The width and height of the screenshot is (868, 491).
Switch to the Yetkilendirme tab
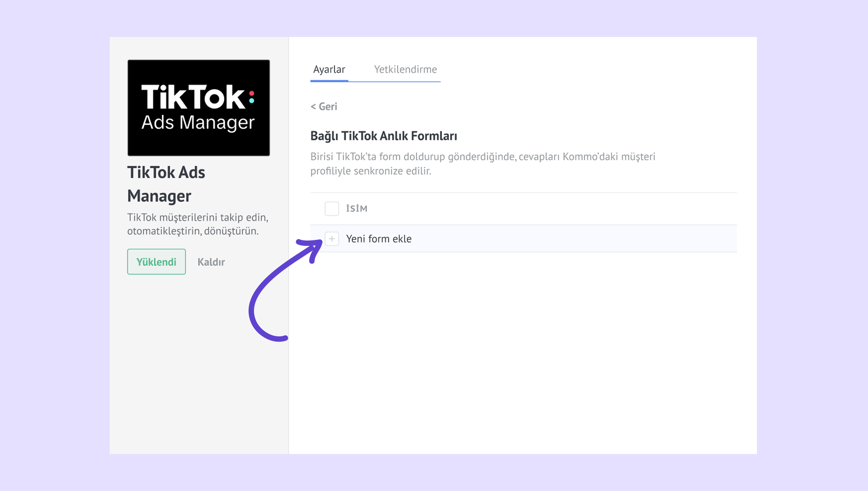tap(405, 69)
